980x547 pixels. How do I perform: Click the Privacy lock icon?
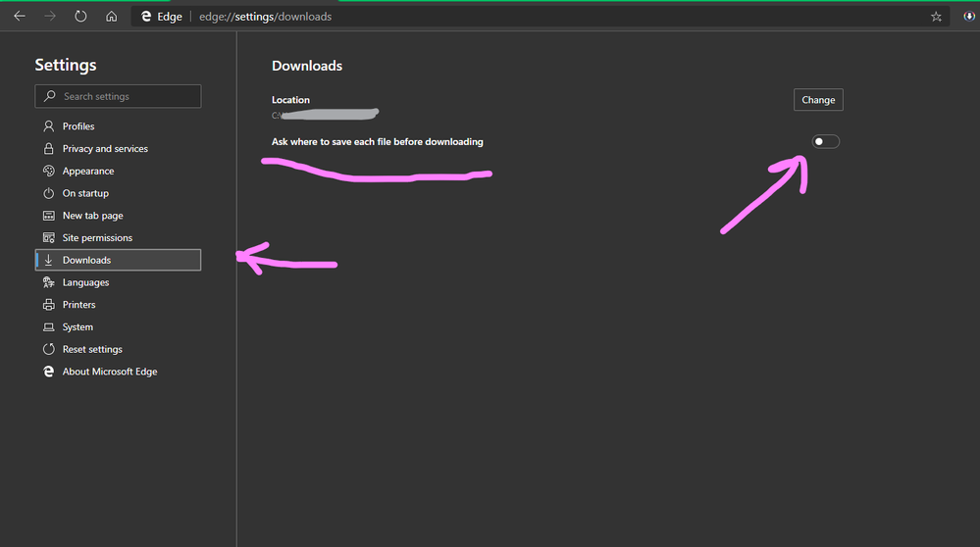(49, 149)
